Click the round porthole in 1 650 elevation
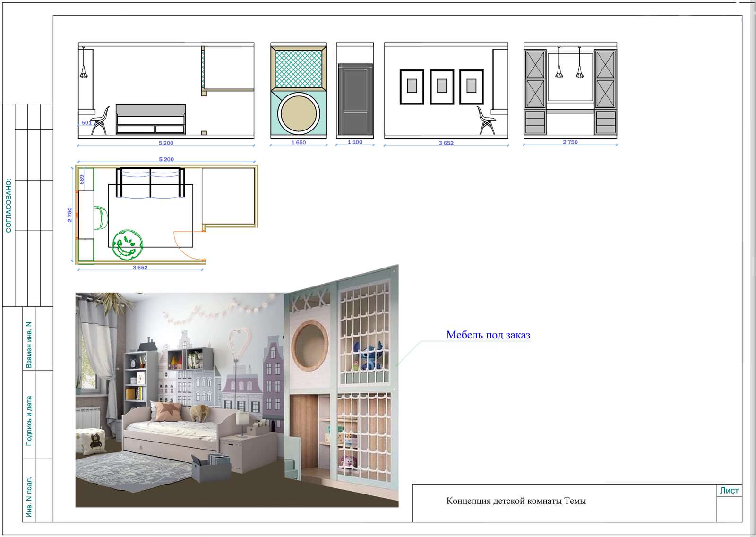This screenshot has width=756, height=537. click(298, 114)
